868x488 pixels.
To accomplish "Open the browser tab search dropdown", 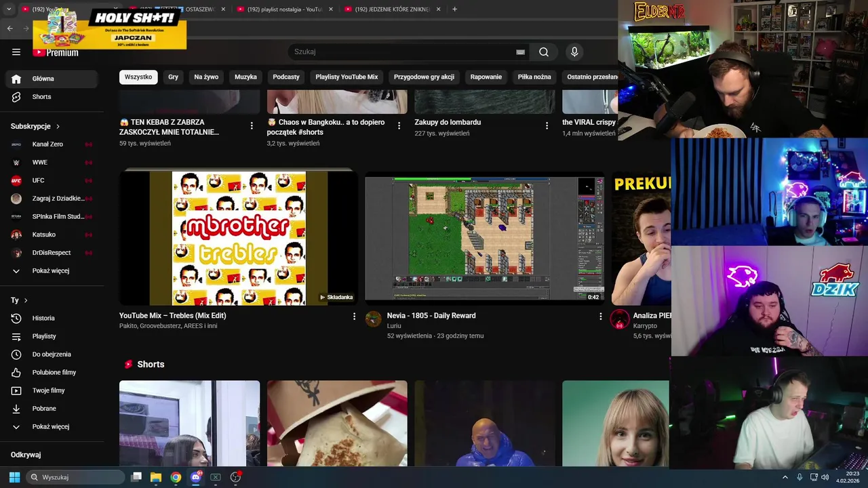I will 9,9.
